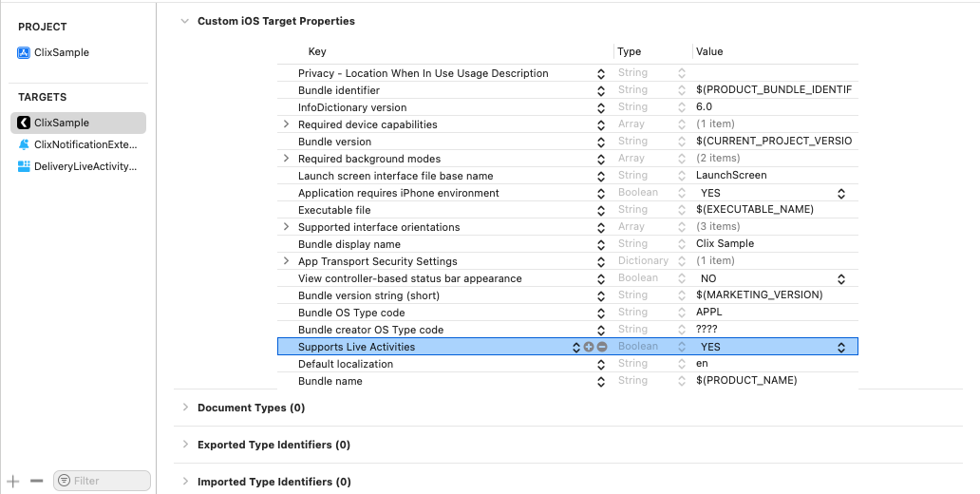Remove selected target with minus button
This screenshot has height=494, width=980.
36,481
